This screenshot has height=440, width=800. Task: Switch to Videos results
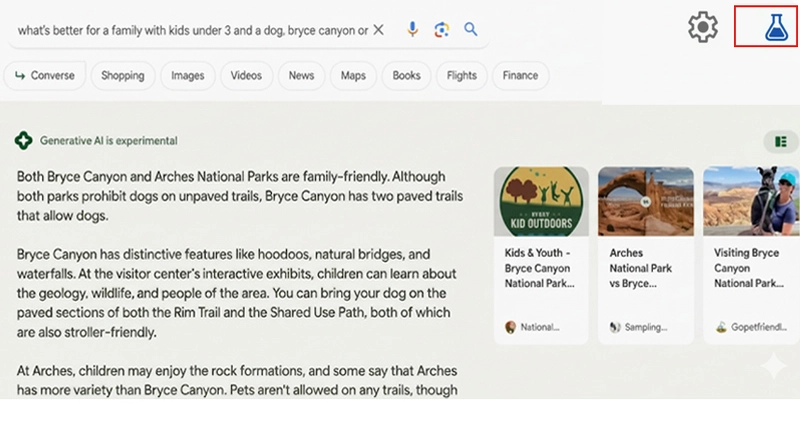pos(246,76)
